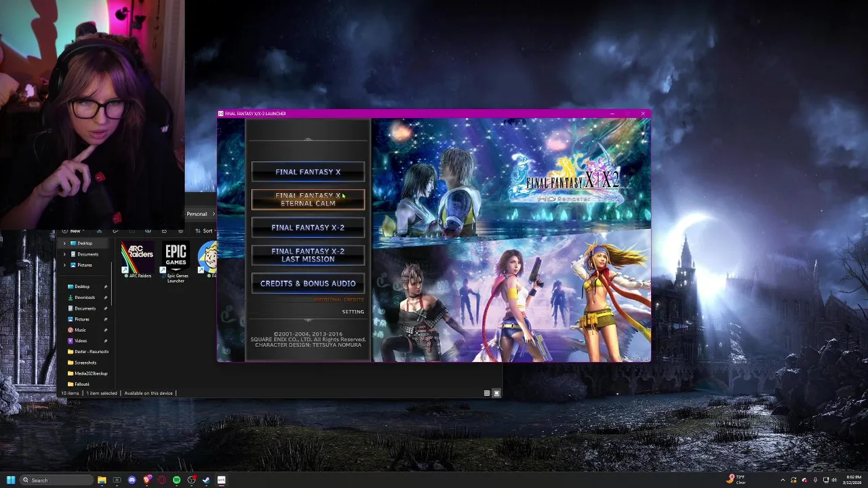The width and height of the screenshot is (868, 488).
Task: Open Discord from the taskbar
Action: click(x=132, y=480)
